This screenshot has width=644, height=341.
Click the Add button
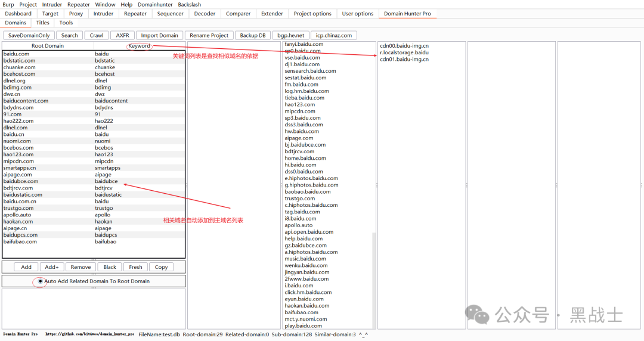pos(26,267)
